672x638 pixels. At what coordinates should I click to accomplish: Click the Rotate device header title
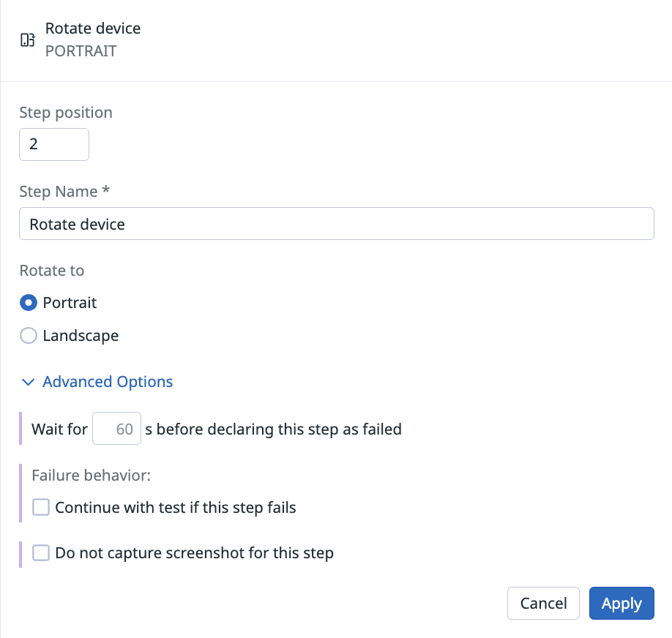click(93, 29)
